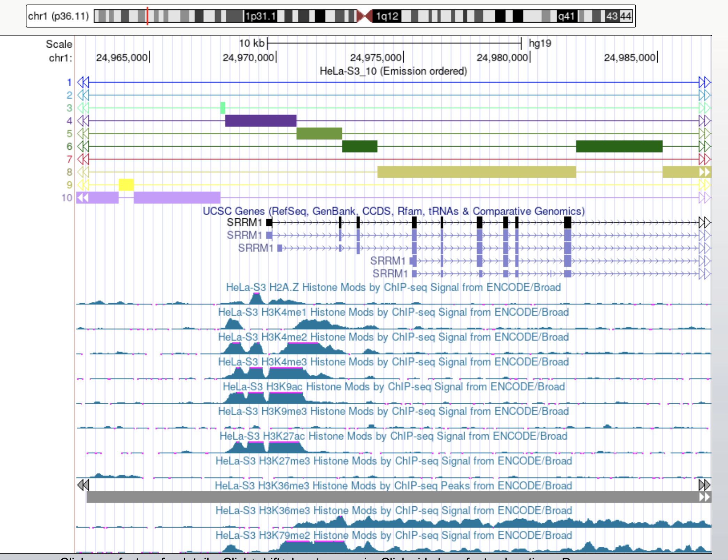Viewport: 728px width, 560px height.
Task: Click right double arrow of black SRRM1 transcript
Action: coord(705,223)
